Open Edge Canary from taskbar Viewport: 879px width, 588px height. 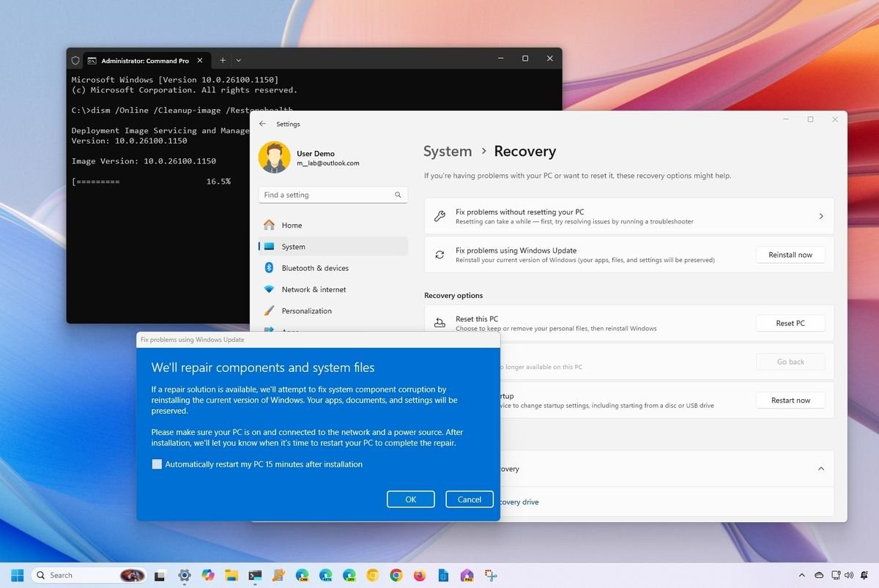point(302,576)
